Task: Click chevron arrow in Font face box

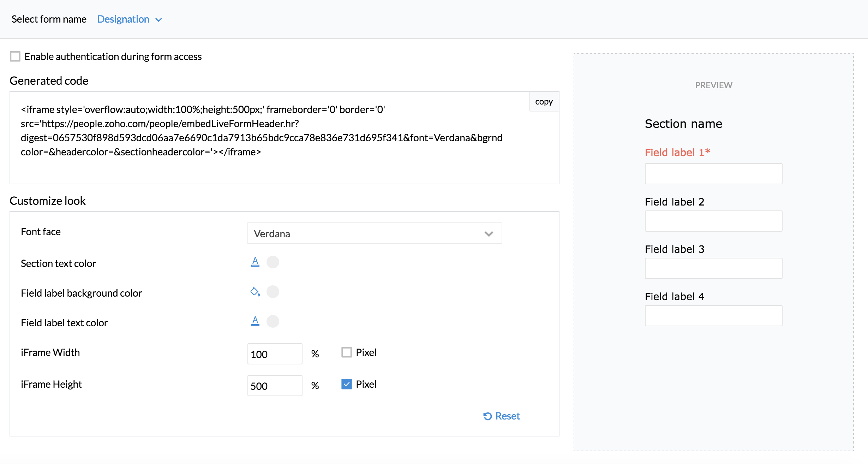Action: pos(489,234)
